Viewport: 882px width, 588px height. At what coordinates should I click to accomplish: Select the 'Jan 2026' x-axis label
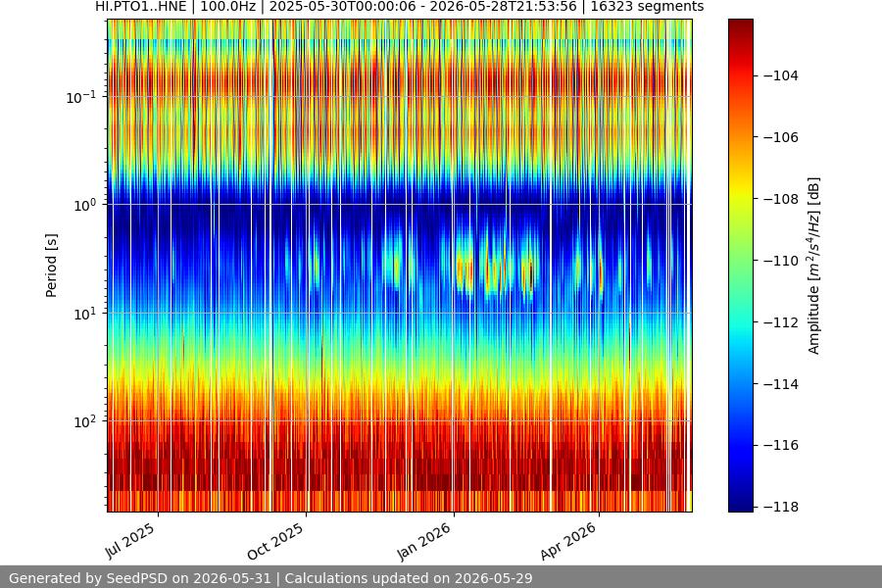pyautogui.click(x=423, y=541)
